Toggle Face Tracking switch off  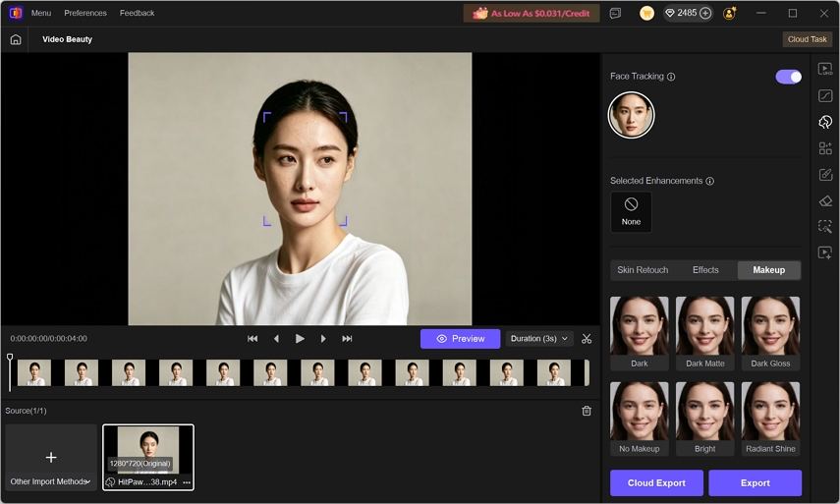(x=788, y=77)
